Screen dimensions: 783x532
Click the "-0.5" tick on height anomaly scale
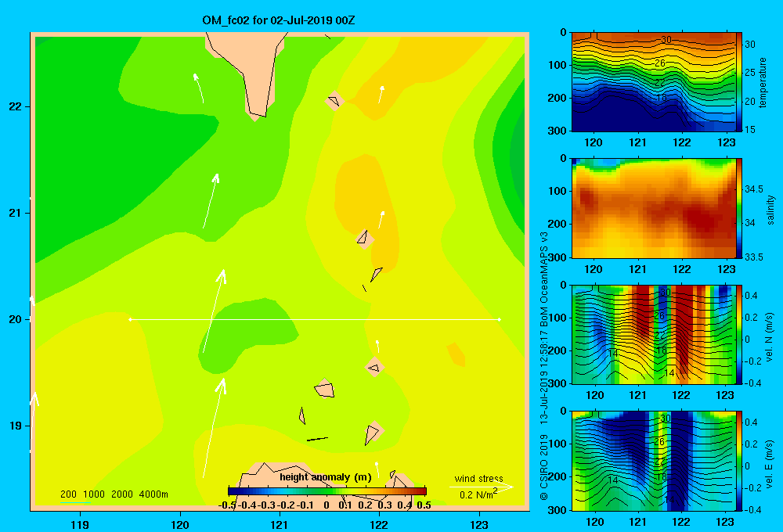(227, 505)
